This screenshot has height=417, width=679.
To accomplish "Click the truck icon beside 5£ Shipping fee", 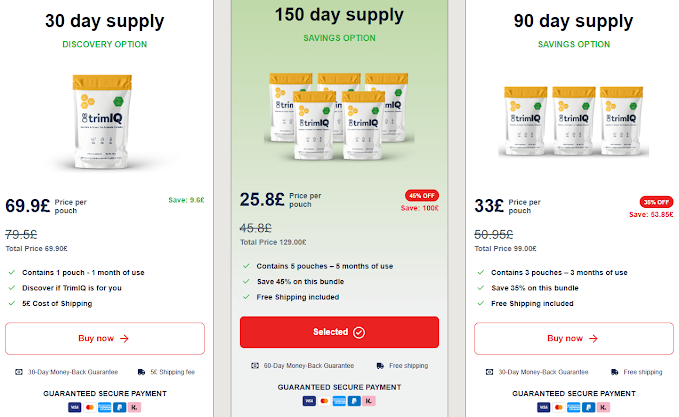I will [x=141, y=372].
